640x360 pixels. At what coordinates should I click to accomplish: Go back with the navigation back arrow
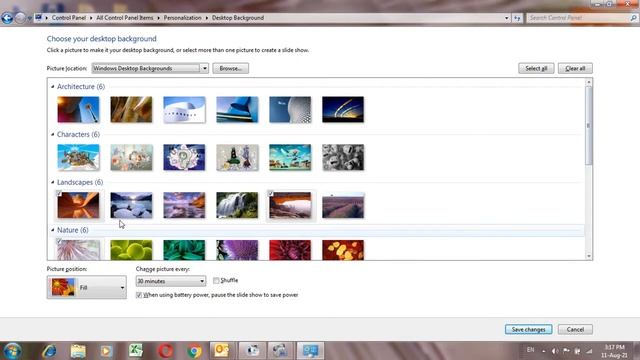7,18
